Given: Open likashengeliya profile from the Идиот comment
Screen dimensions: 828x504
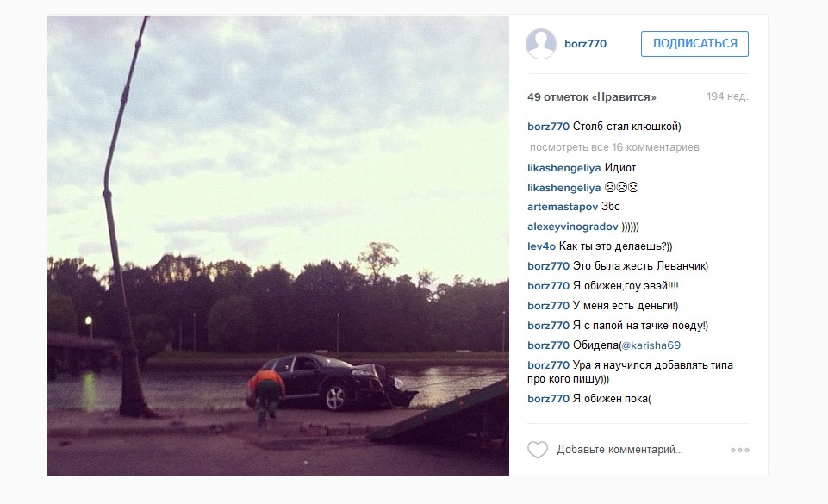Looking at the screenshot, I should [x=564, y=168].
